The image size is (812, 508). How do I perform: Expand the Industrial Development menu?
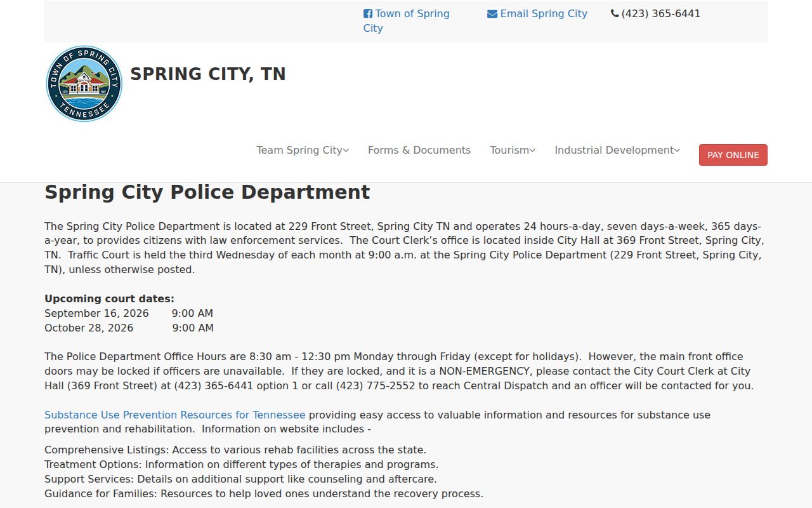coord(617,150)
